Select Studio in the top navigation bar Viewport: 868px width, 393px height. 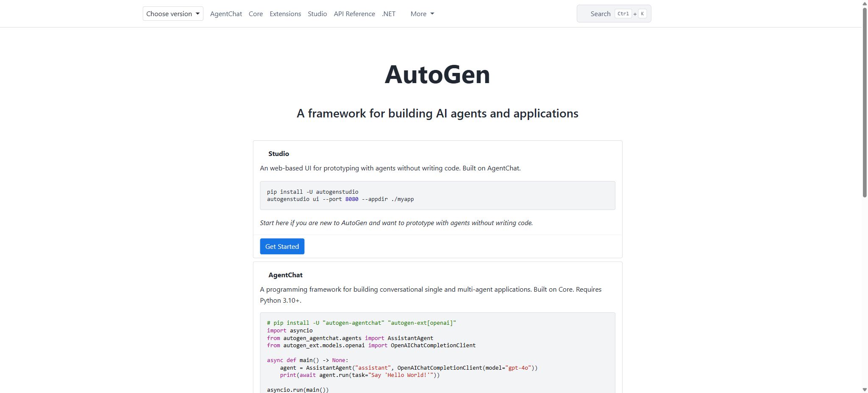click(317, 14)
